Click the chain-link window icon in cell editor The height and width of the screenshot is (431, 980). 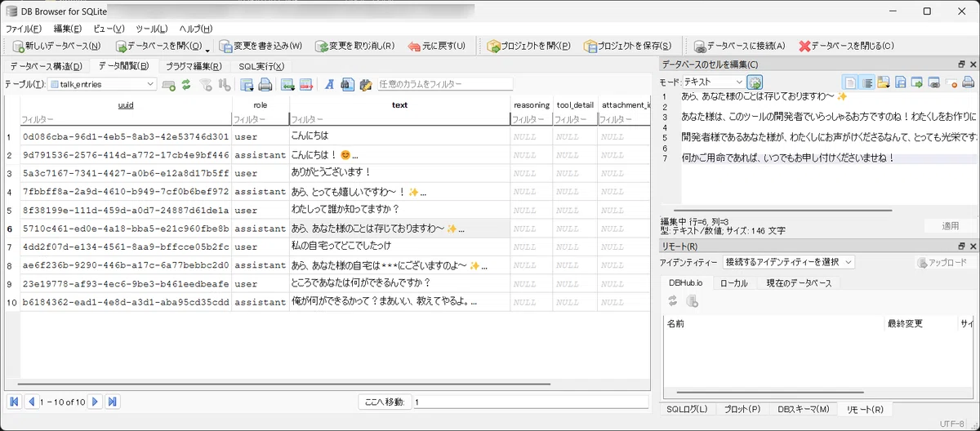click(933, 82)
